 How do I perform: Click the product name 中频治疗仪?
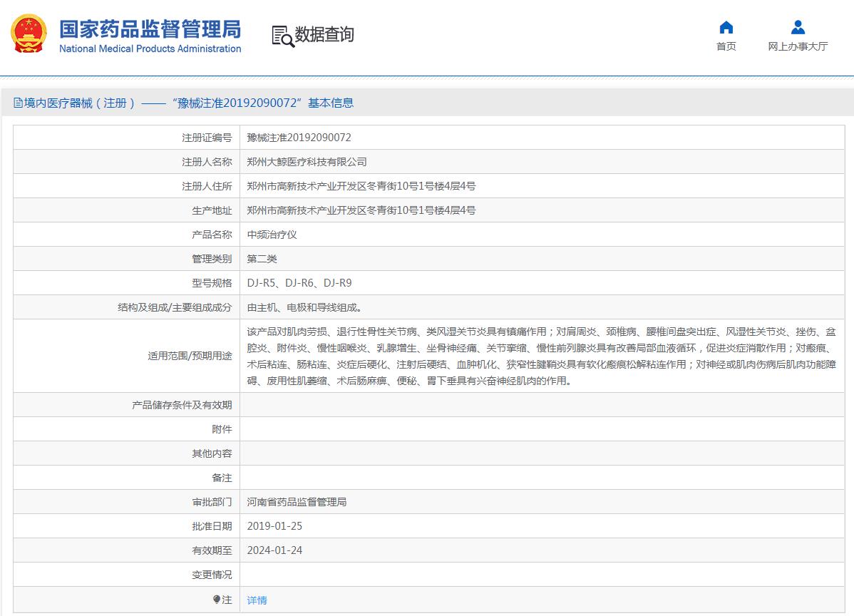(272, 235)
